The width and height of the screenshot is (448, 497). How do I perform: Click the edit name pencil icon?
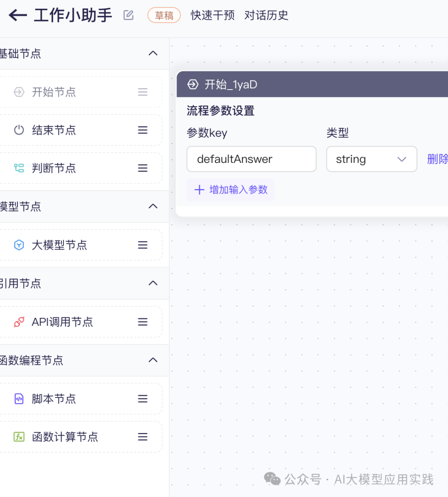129,15
